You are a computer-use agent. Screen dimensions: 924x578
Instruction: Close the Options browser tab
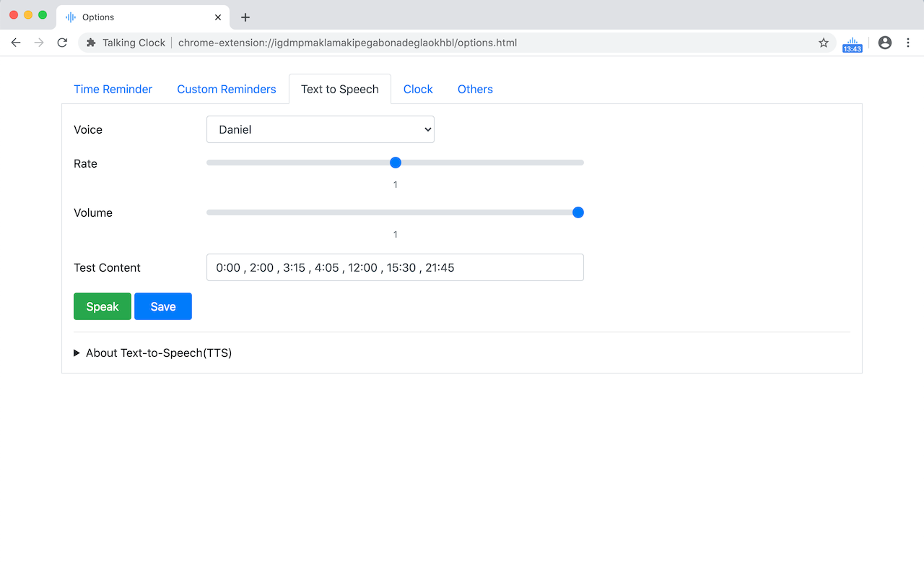click(x=218, y=17)
